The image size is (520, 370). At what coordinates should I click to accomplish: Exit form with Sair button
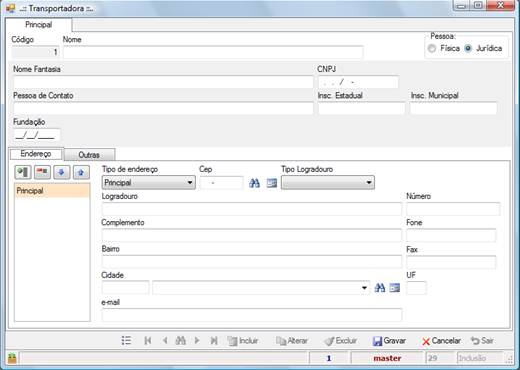click(x=483, y=341)
